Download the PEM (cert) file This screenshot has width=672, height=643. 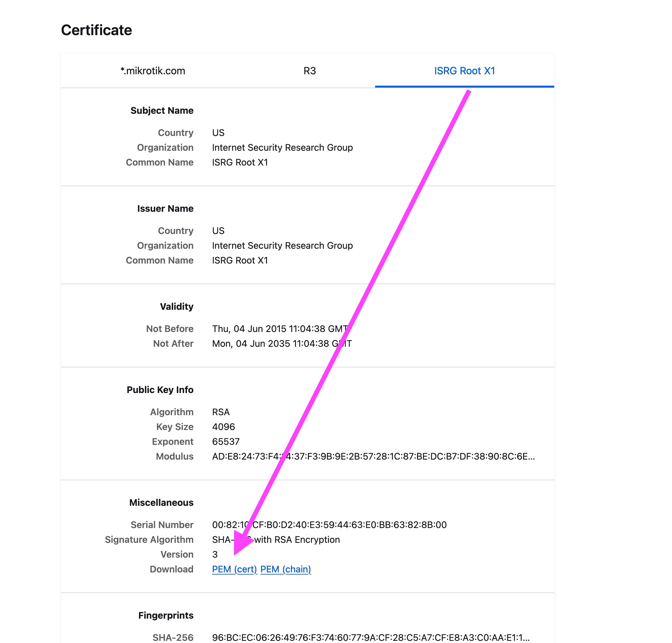tap(234, 569)
